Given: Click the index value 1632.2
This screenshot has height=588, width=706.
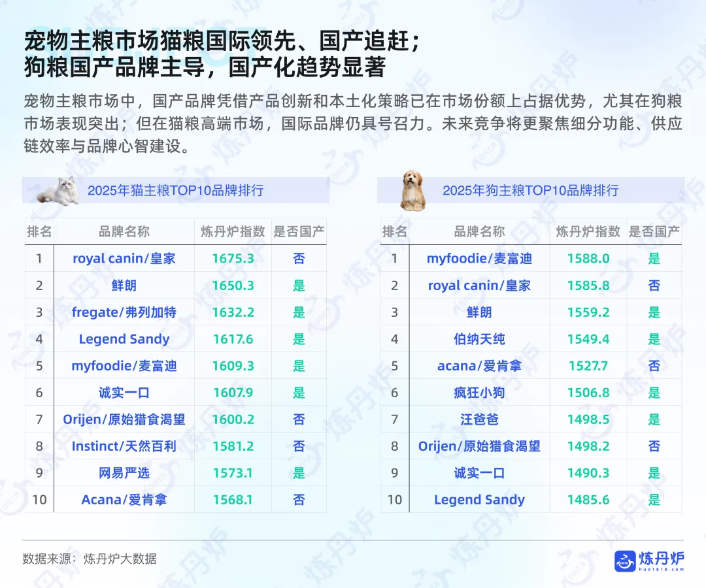Looking at the screenshot, I should 233,312.
